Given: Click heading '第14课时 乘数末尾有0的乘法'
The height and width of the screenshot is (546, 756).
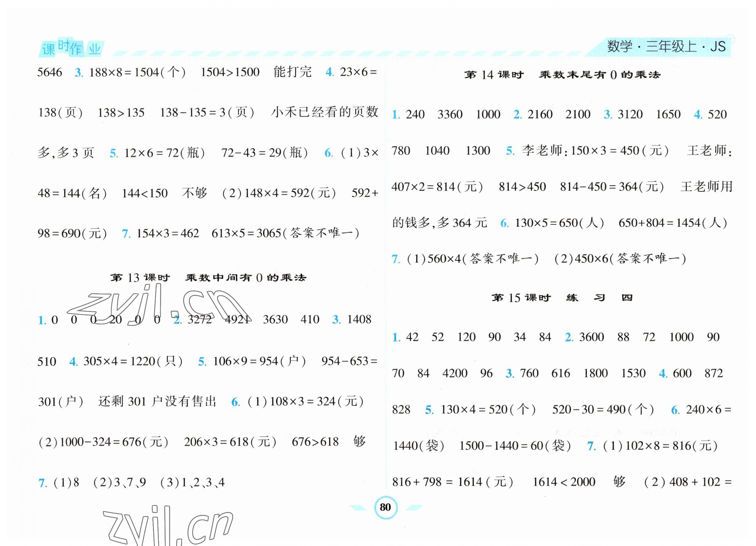Looking at the screenshot, I should coord(562,75).
